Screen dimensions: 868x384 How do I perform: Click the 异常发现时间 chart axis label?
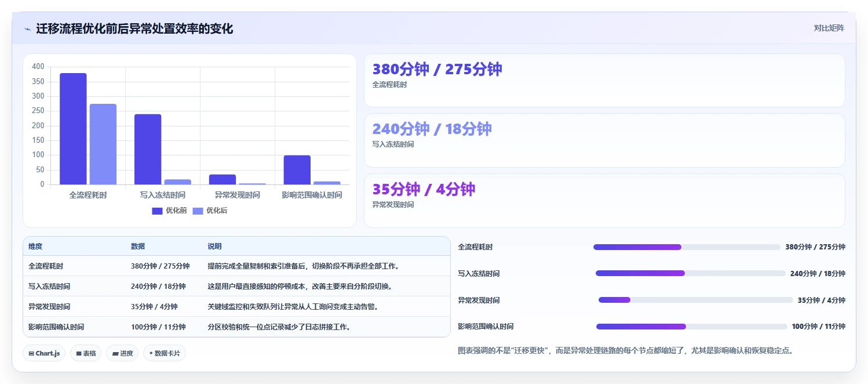238,195
